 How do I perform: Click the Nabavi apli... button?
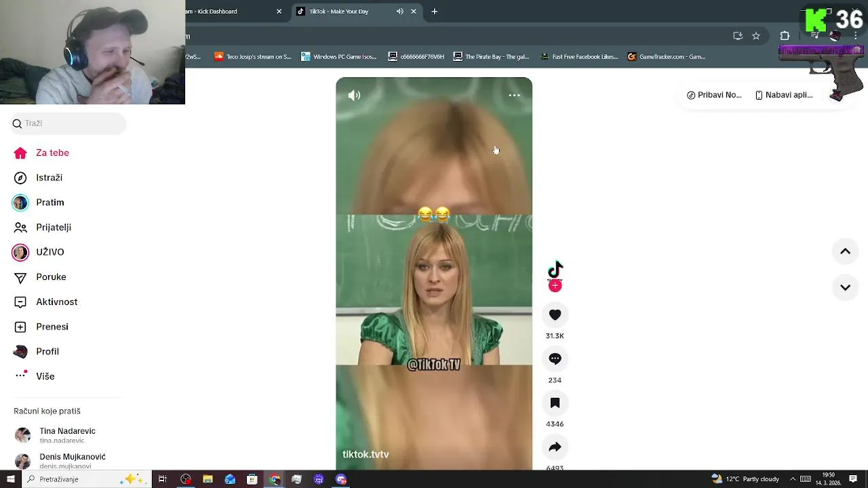784,95
